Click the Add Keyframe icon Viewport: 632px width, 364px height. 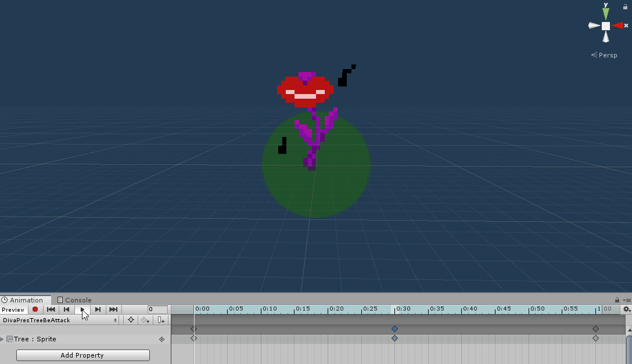[x=145, y=320]
